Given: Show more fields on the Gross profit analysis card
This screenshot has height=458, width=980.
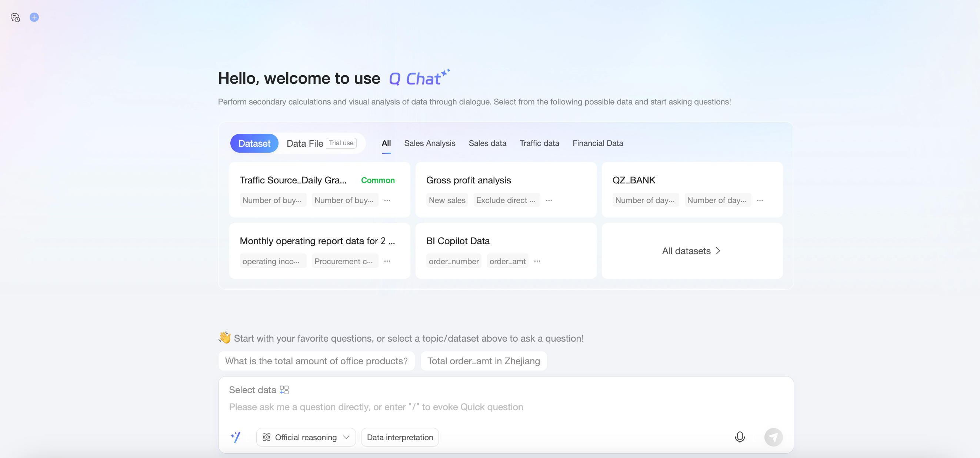Looking at the screenshot, I should pos(549,200).
